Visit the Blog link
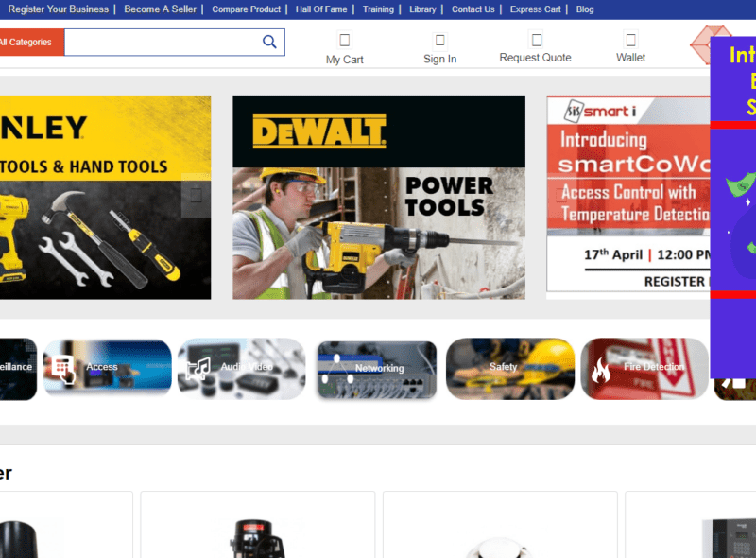The height and width of the screenshot is (558, 756). click(585, 9)
